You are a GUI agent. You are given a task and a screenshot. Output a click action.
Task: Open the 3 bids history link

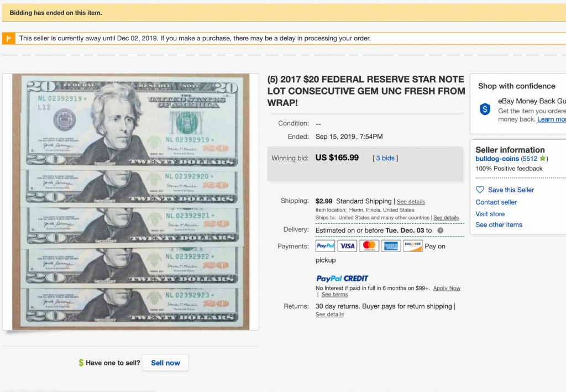tap(385, 158)
